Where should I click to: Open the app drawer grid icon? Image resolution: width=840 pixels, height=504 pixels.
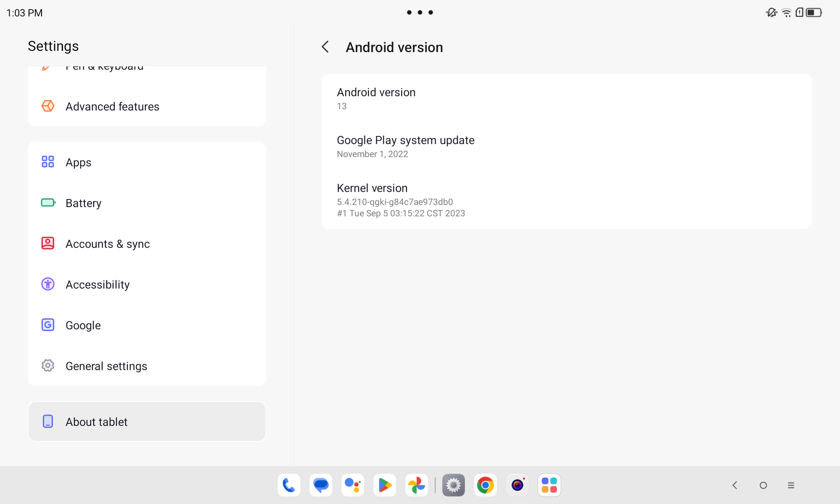(x=549, y=485)
